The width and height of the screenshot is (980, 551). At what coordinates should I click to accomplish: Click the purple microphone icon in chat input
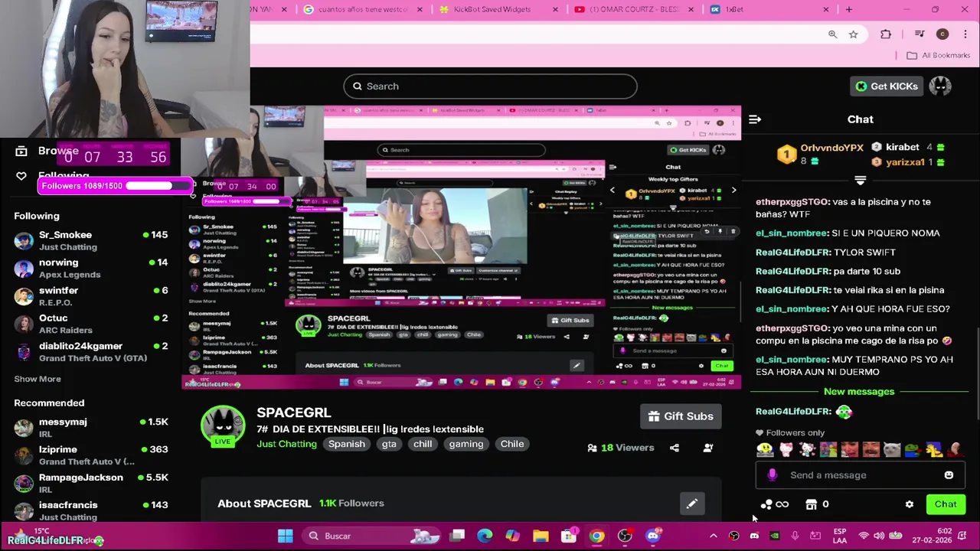point(773,475)
